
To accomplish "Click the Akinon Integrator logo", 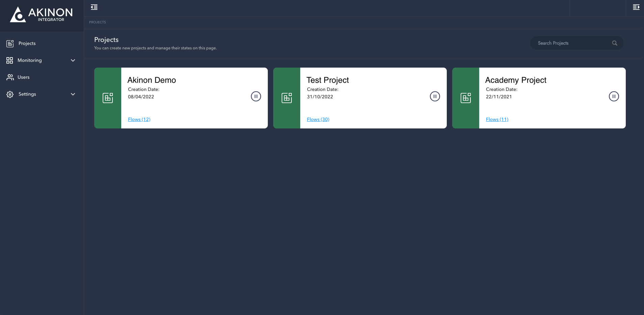I will pyautogui.click(x=41, y=15).
